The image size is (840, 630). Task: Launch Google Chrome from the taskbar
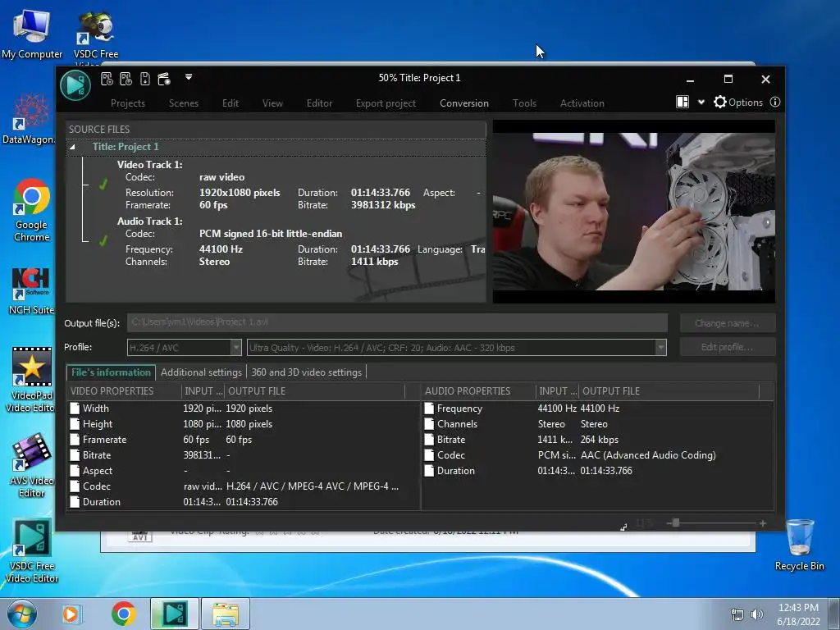click(123, 614)
